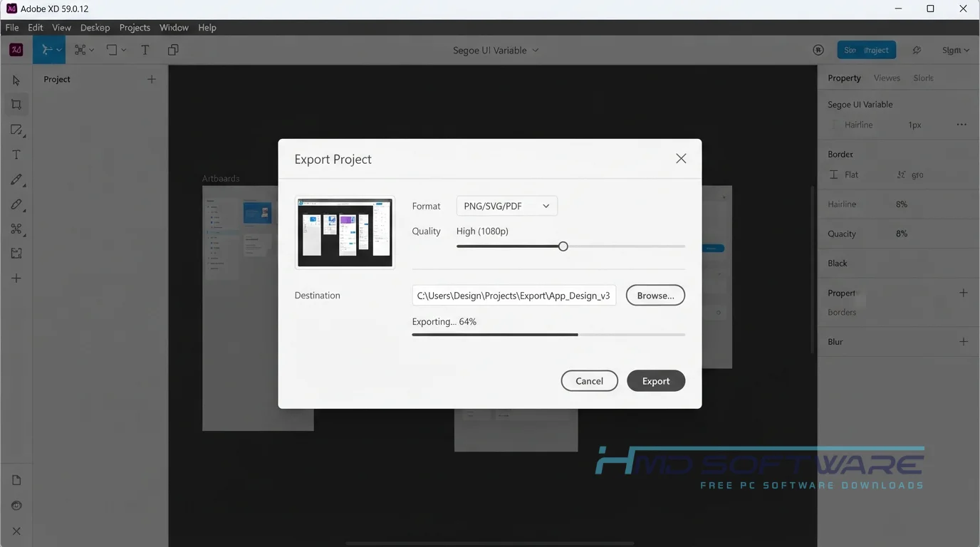Select the arrow Select tool in left toolbar
980x547 pixels.
pyautogui.click(x=16, y=80)
